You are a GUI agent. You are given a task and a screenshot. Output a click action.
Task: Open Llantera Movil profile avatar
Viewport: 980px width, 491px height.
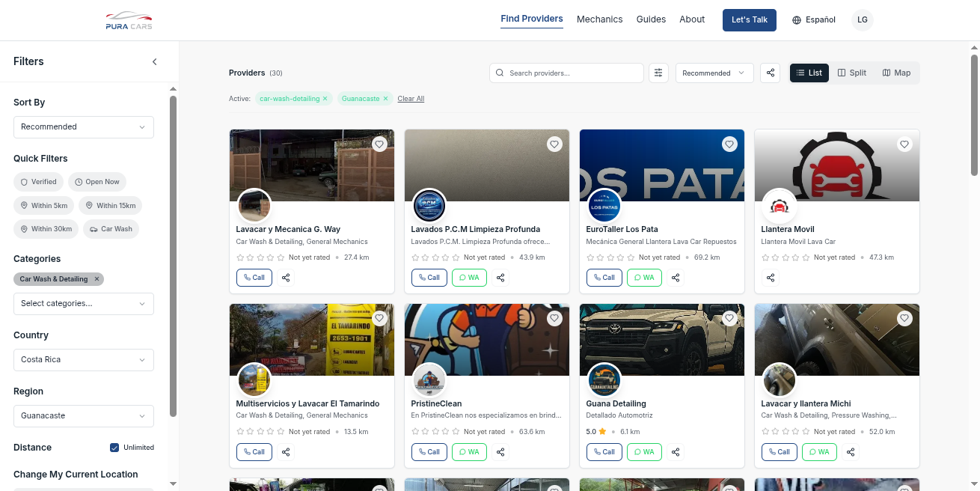780,206
